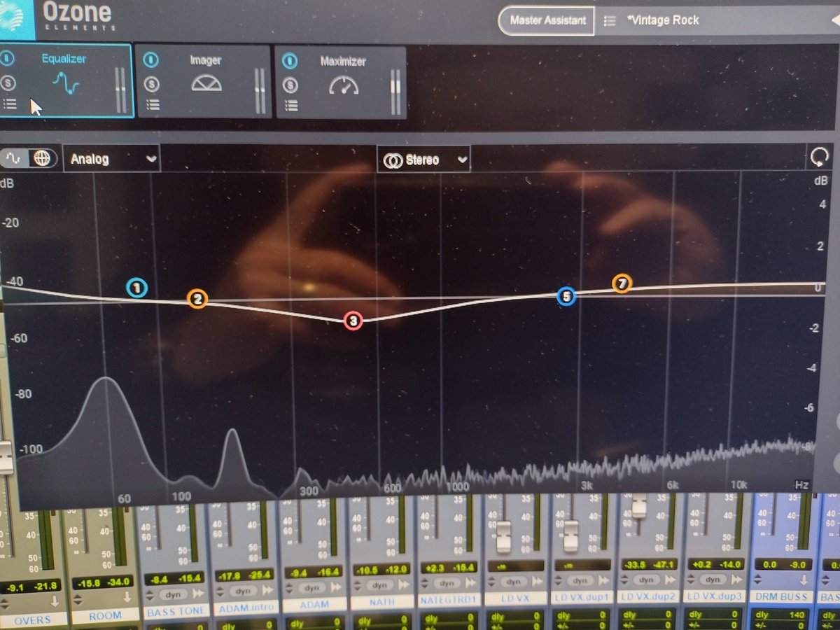Screen dimensions: 840x630
Task: Click the dyn button on the LD VX.dup3 channel
Action: coord(713,580)
